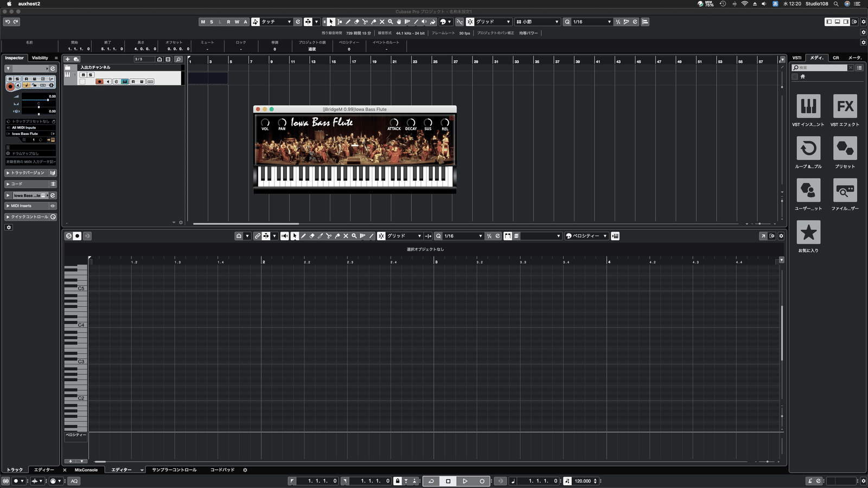The width and height of the screenshot is (868, 488).
Task: Switch to Inspector tab
Action: pyautogui.click(x=15, y=58)
